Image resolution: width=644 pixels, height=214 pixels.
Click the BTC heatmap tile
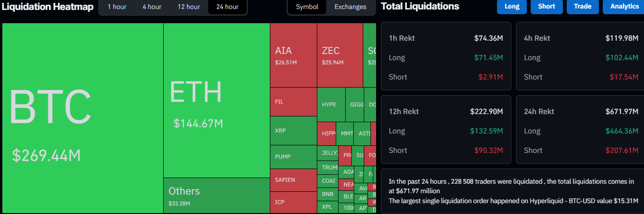[83, 118]
